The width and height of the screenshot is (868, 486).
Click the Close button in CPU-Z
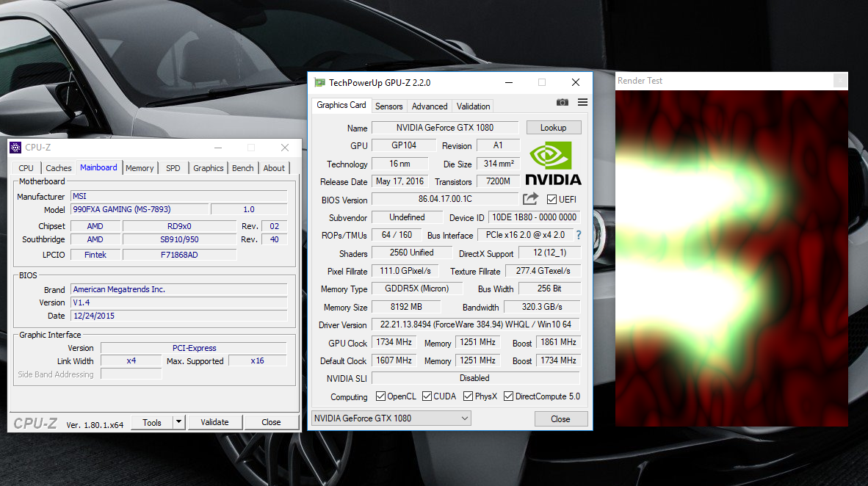(x=271, y=422)
